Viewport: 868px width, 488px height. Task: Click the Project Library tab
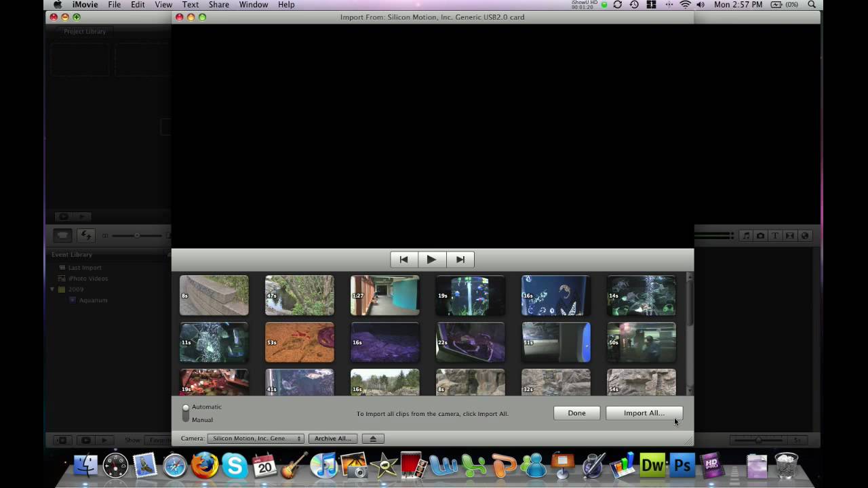(85, 31)
